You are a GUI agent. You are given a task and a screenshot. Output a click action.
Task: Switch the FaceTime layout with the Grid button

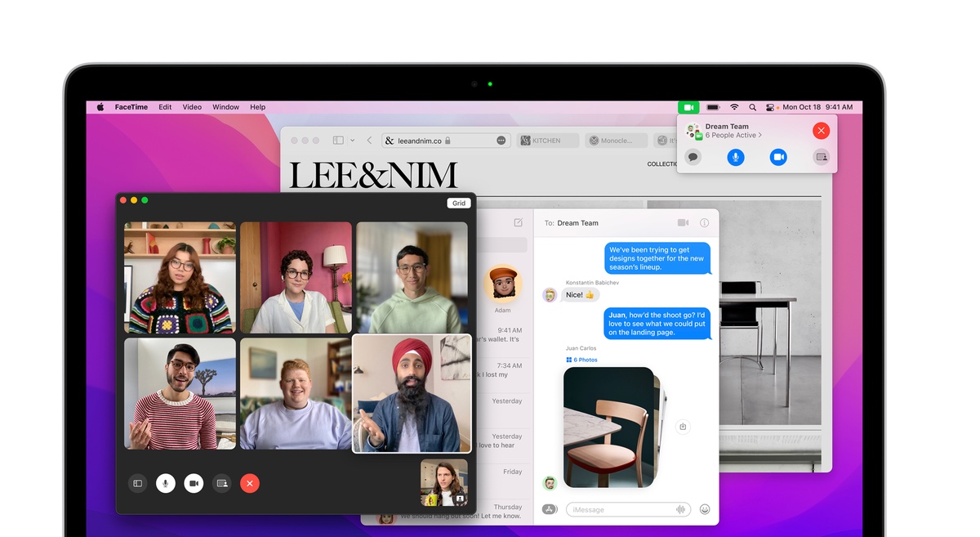pyautogui.click(x=459, y=204)
